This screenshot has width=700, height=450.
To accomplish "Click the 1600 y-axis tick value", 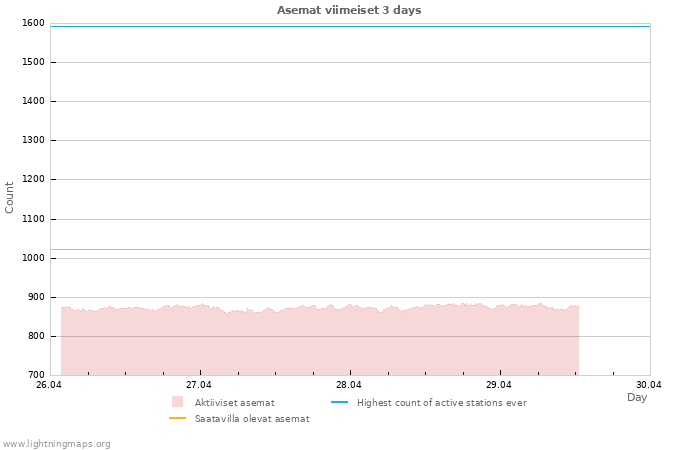I will (x=32, y=23).
